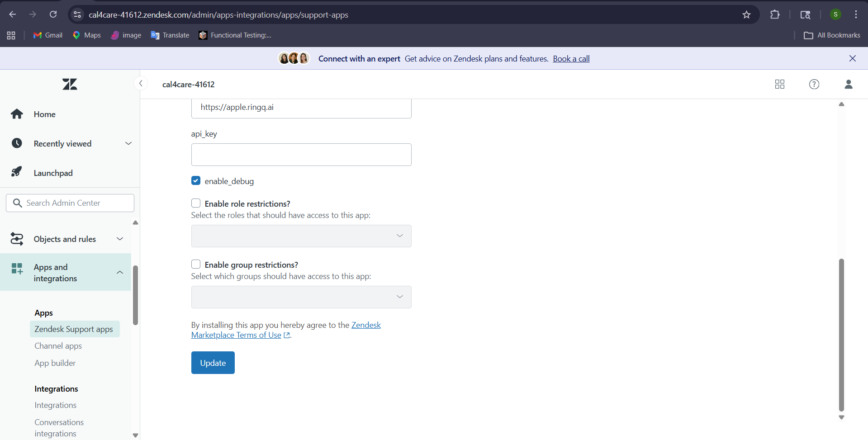Click the Update button

tap(213, 363)
